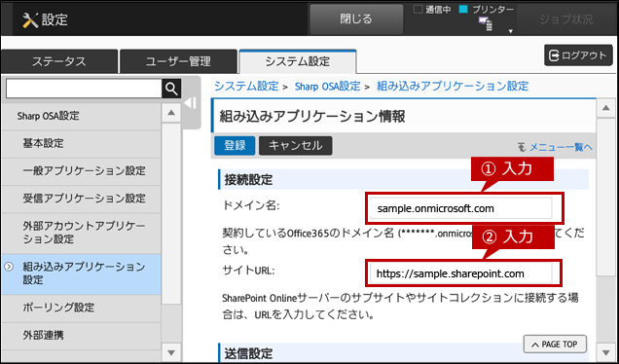
Task: Follow the システム設定 breadcrumb link
Action: pos(246,86)
